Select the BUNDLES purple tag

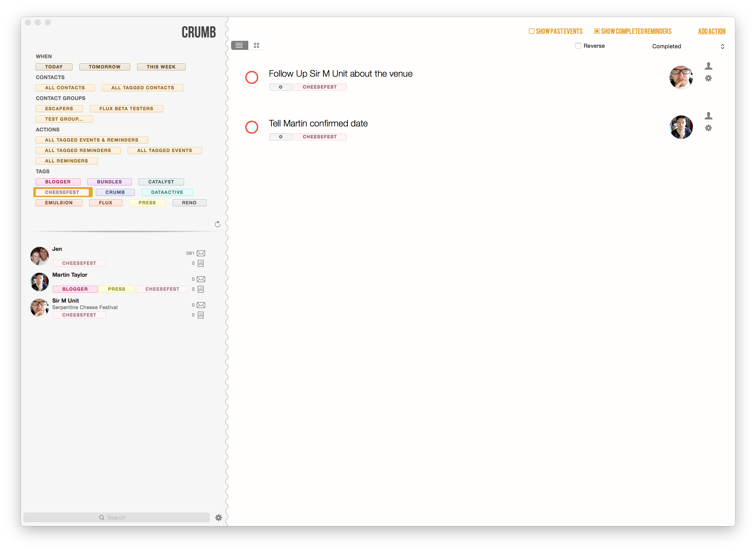109,182
